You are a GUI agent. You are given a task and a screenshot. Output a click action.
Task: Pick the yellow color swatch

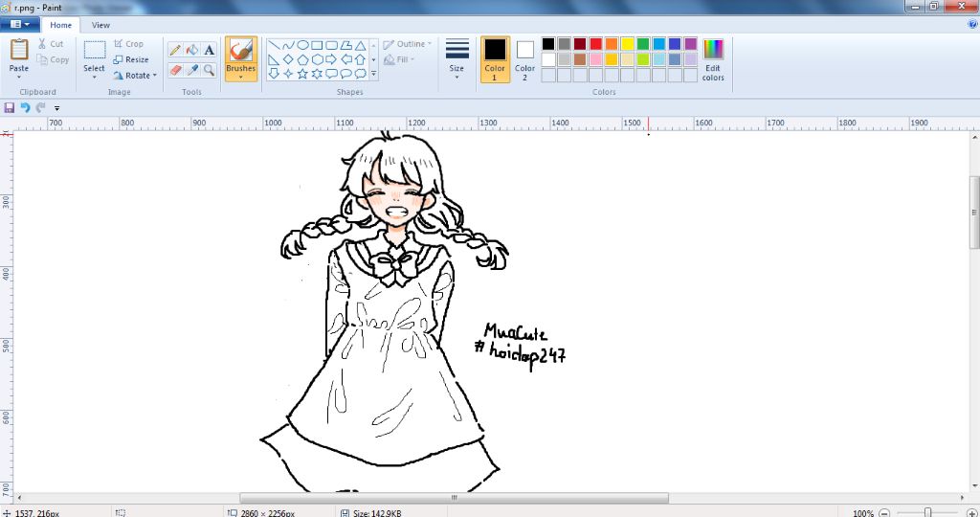pos(628,44)
